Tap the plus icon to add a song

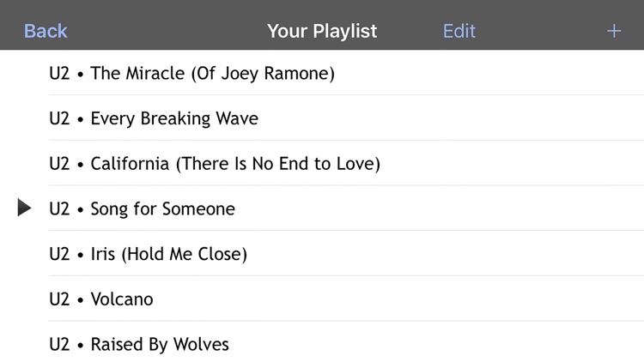pyautogui.click(x=614, y=31)
